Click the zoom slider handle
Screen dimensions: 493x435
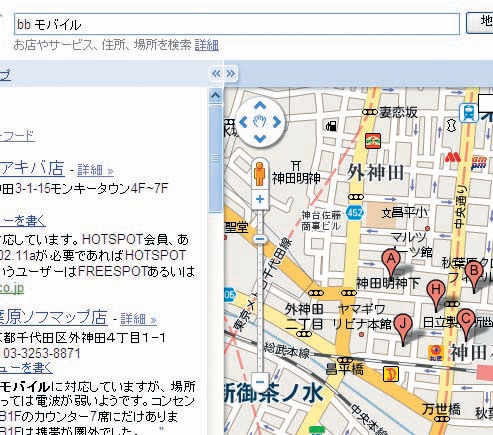260,239
